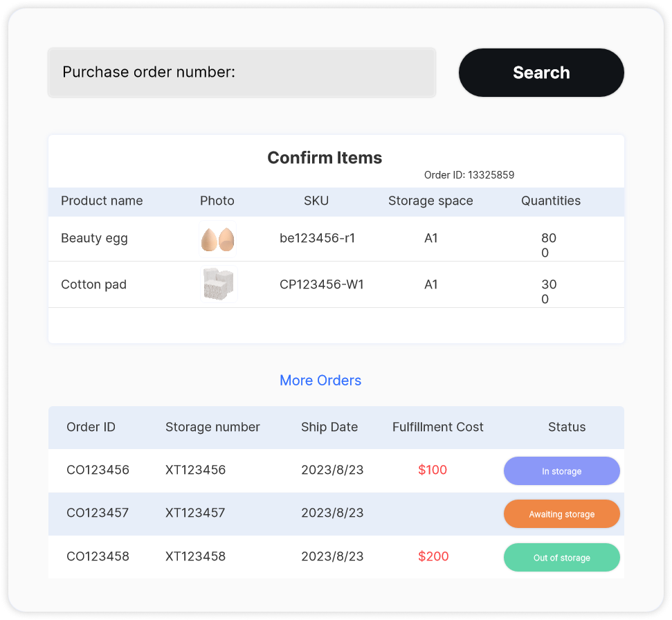Click the $200 fulfillment cost

tap(433, 556)
